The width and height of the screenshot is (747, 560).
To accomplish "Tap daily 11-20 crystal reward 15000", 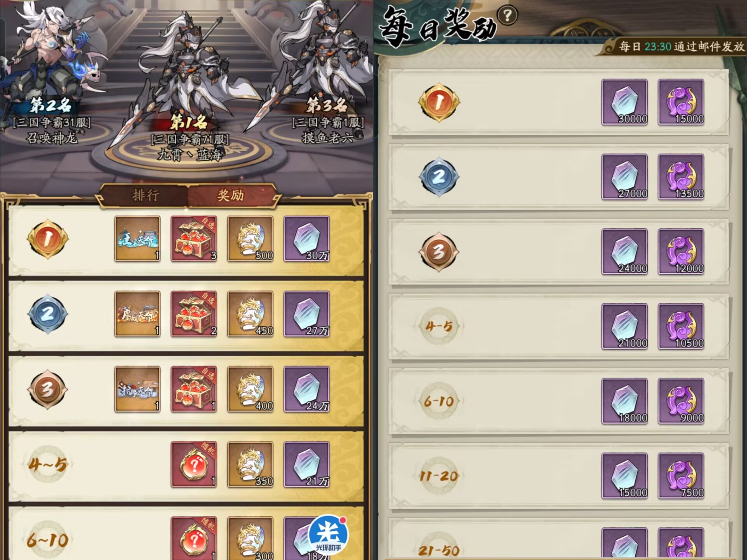I will 624,476.
